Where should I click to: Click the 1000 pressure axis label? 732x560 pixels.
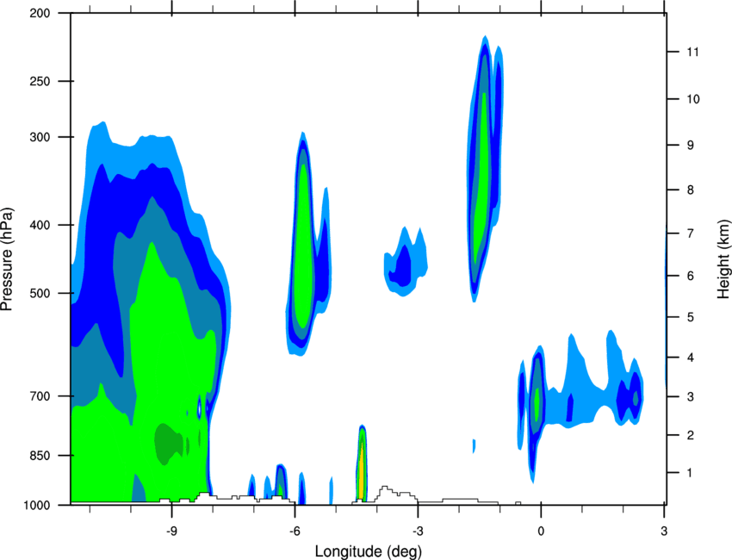click(x=37, y=506)
